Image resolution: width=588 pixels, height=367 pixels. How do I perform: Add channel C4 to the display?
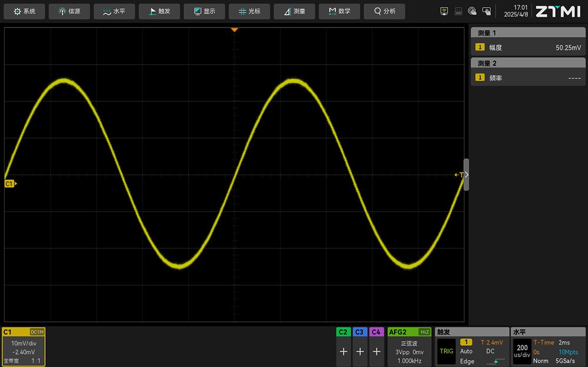(x=376, y=351)
